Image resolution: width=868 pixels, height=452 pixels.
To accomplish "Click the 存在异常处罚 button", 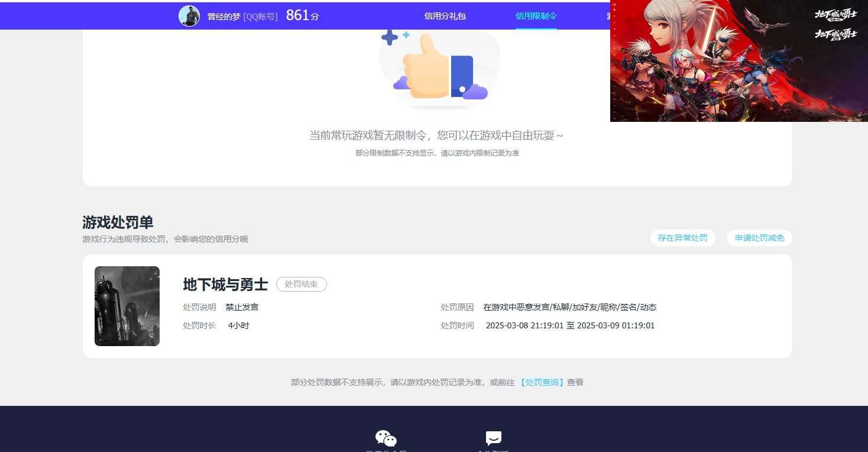I will pos(682,238).
